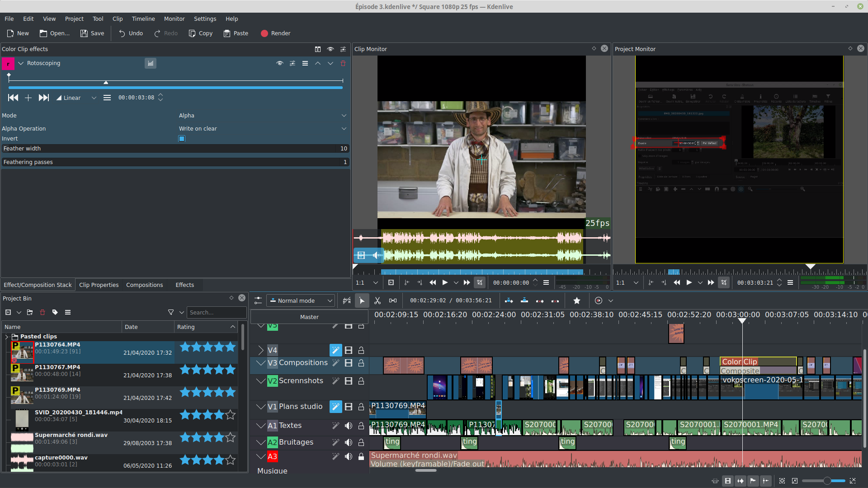
Task: Toggle the Invert checkbox in Color Clip effects
Action: tap(182, 138)
